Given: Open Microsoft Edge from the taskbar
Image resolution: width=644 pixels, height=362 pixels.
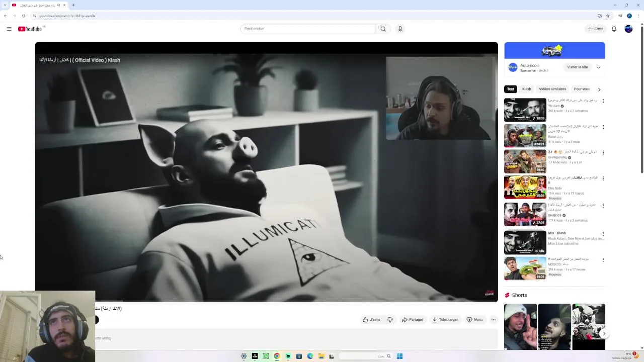Looking at the screenshot, I should [310, 356].
